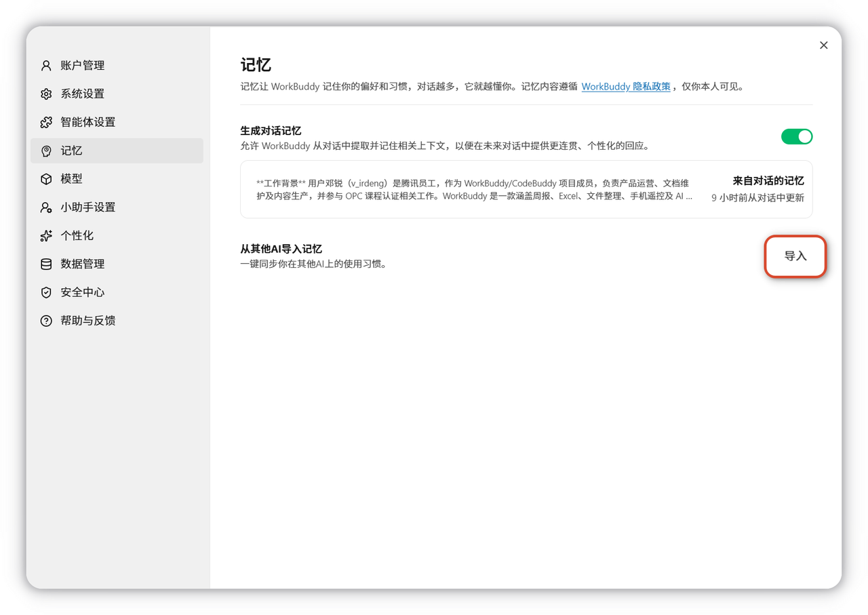
Task: Click the 个性化 sparkle icon
Action: pos(46,236)
